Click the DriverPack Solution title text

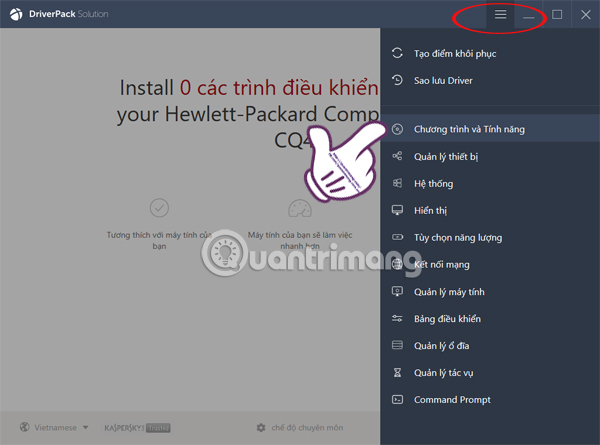[68, 14]
